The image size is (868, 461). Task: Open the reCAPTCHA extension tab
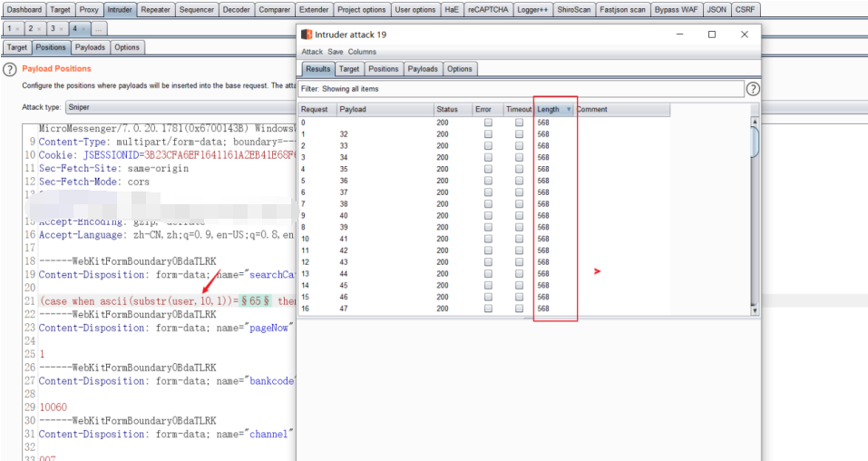pos(488,9)
